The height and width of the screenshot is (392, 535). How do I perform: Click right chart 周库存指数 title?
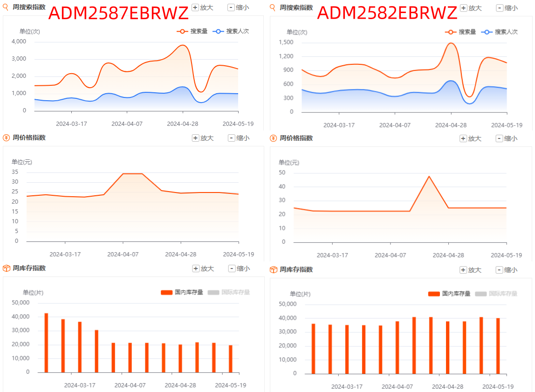(296, 269)
